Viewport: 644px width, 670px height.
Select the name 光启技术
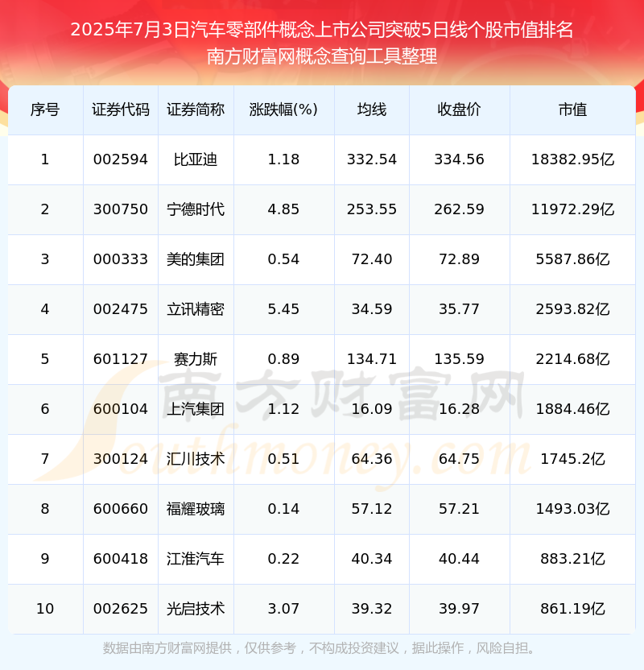click(x=196, y=609)
